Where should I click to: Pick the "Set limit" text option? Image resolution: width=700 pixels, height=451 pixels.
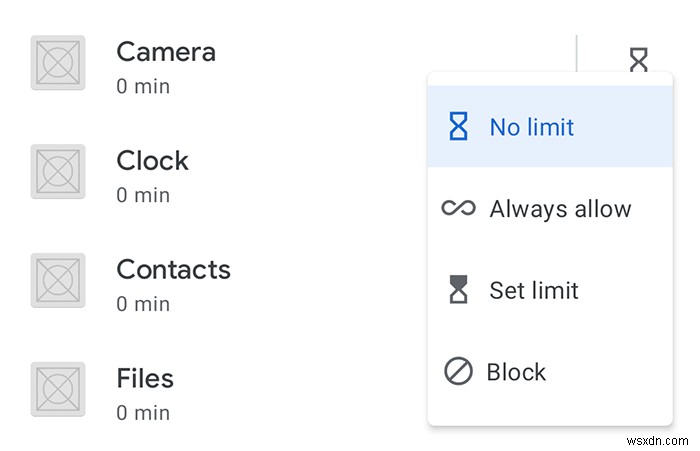point(534,291)
